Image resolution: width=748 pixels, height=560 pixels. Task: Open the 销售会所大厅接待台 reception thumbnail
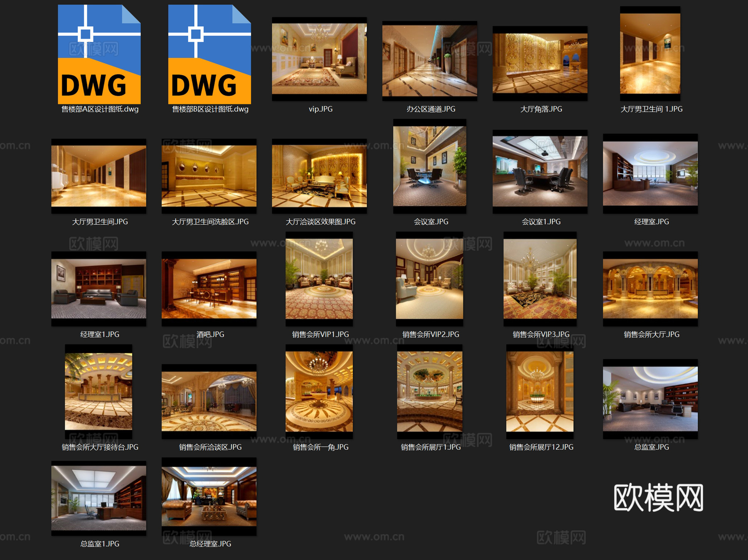[x=99, y=392]
